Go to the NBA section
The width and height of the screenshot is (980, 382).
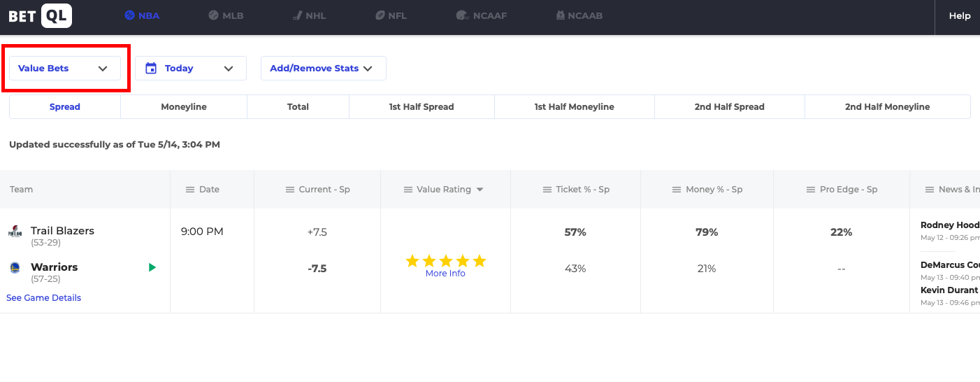142,15
